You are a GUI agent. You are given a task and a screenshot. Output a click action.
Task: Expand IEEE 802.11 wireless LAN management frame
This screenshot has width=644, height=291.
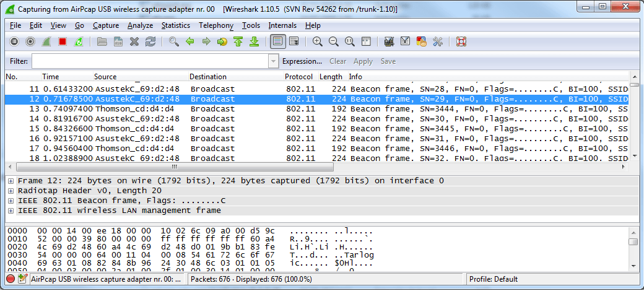click(x=11, y=211)
